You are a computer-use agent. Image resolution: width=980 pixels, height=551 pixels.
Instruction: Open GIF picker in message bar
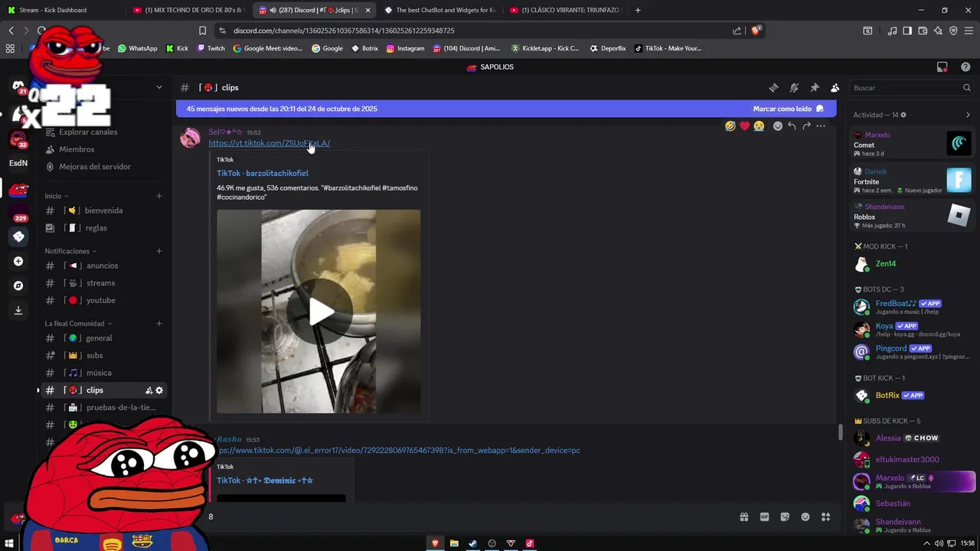pyautogui.click(x=764, y=517)
